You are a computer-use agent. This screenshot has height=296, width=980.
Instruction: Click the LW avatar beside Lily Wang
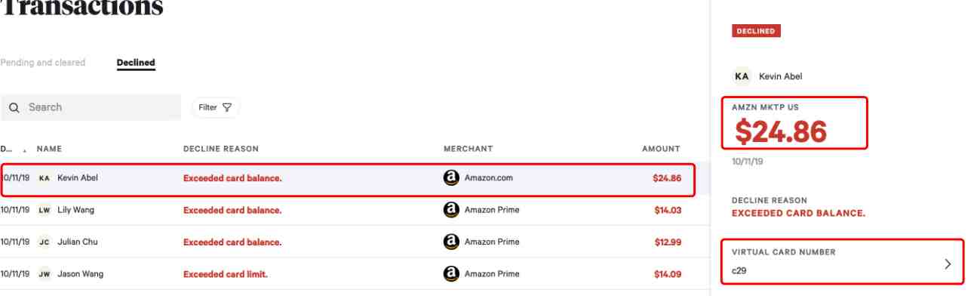tap(45, 210)
